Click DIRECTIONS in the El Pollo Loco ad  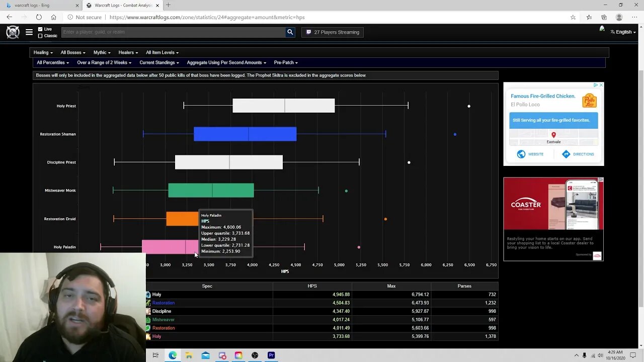(578, 154)
